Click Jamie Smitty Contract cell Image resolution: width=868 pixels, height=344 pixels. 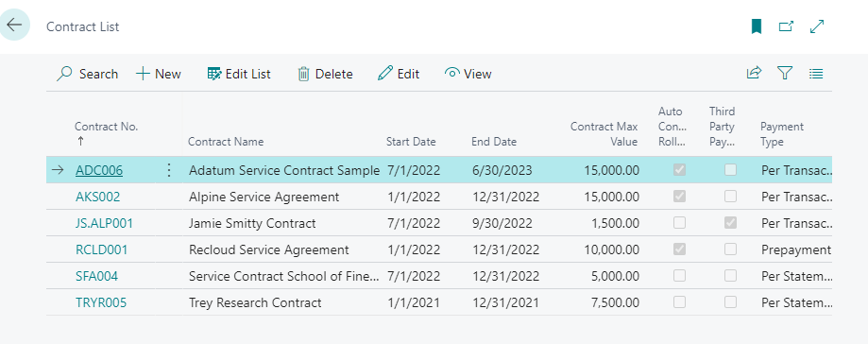pyautogui.click(x=252, y=223)
